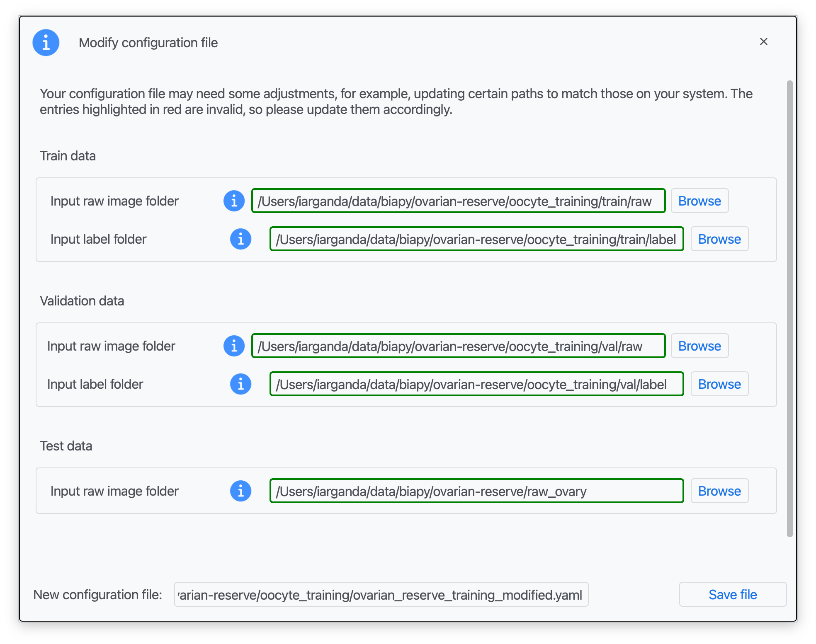Focus the New configuration file name field

[381, 595]
